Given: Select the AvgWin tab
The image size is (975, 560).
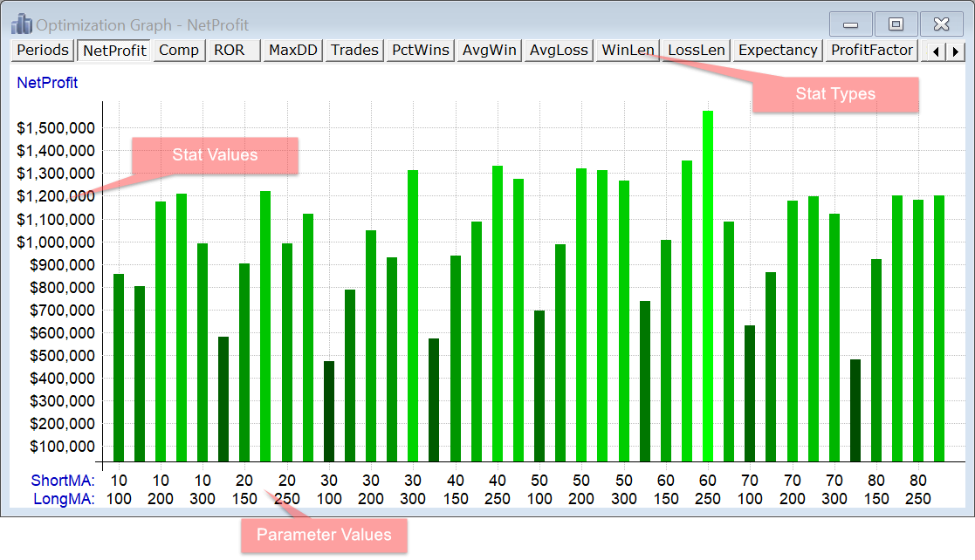Looking at the screenshot, I should point(490,51).
